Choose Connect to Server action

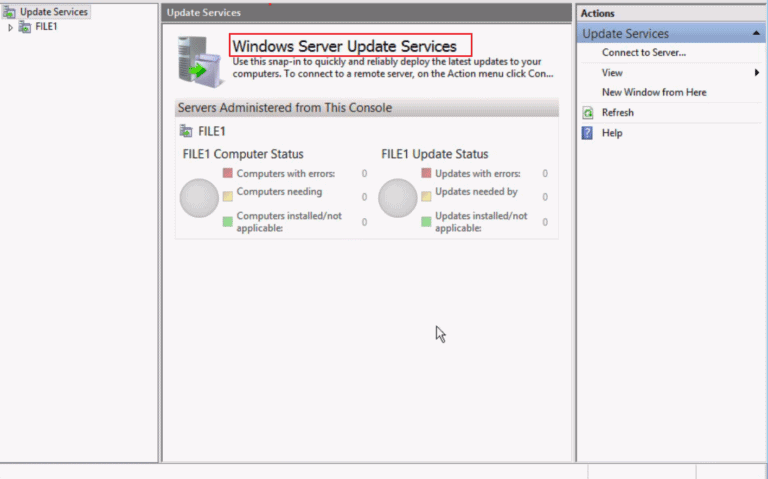[643, 53]
